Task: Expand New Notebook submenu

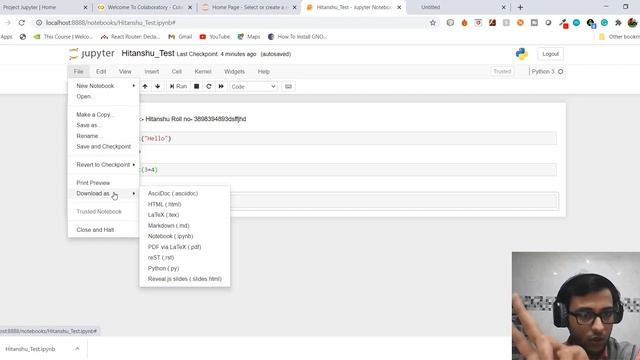Action: pos(103,86)
